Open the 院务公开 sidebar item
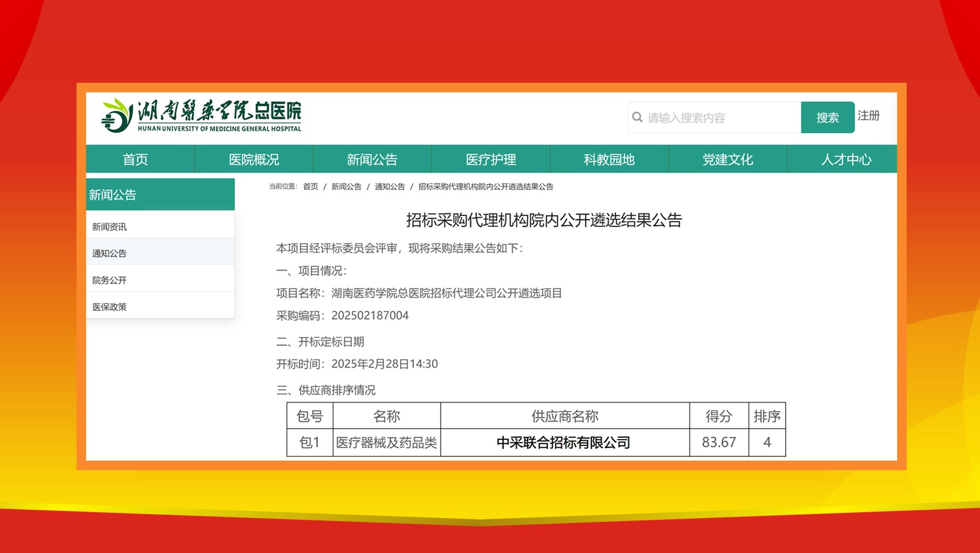The height and width of the screenshot is (553, 980). 108,280
